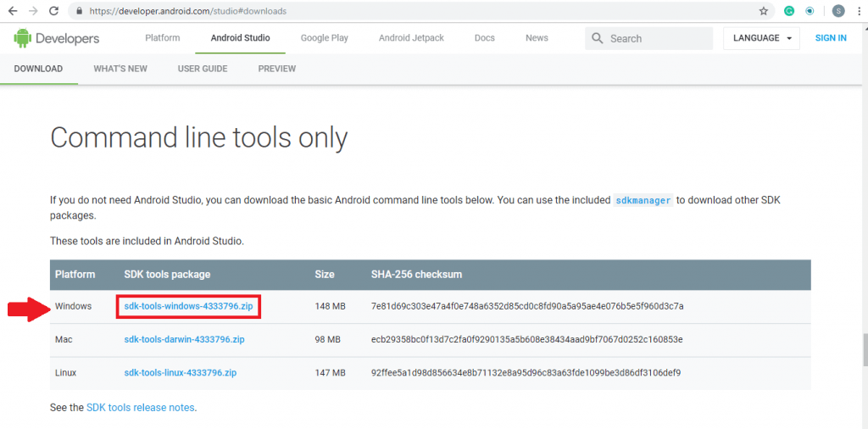Open the WHAT'S NEW sub-tab
The width and height of the screenshot is (868, 429).
pos(120,69)
